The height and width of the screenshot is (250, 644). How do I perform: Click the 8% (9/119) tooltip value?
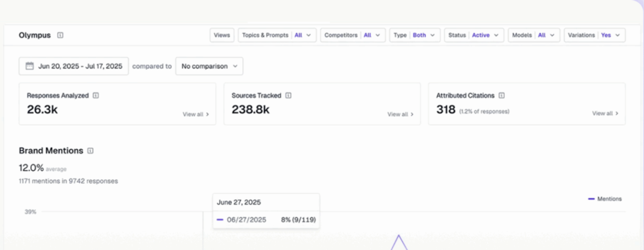(299, 220)
